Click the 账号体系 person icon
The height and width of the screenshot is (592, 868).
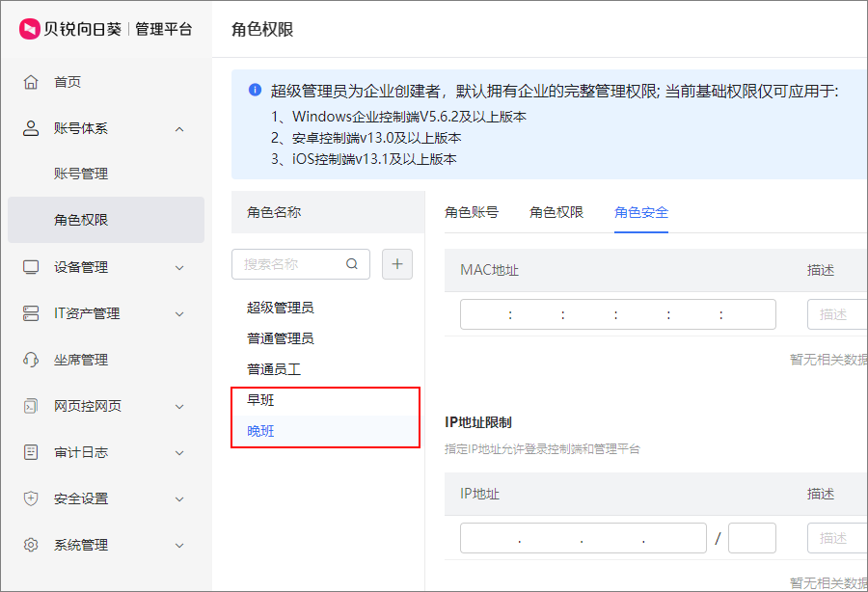(31, 128)
